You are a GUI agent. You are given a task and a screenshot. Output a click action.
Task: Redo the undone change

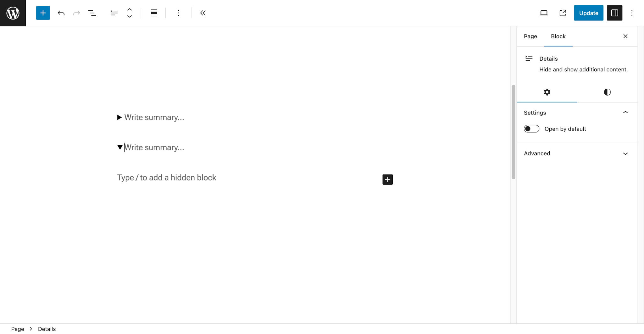click(x=76, y=13)
